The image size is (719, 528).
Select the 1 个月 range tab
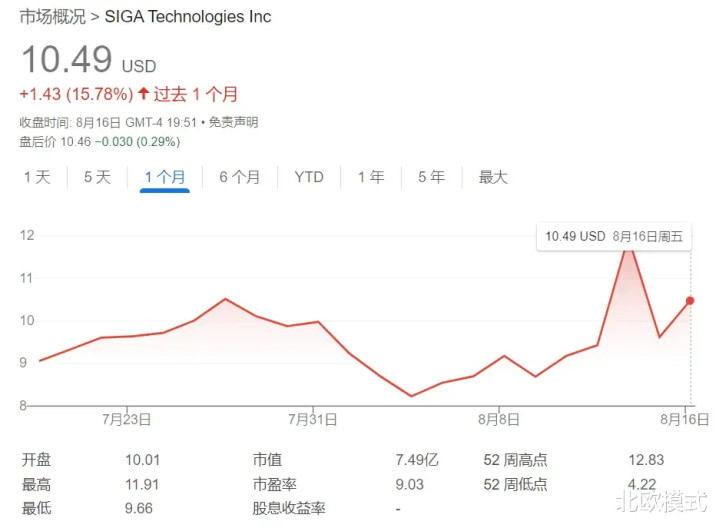(164, 177)
